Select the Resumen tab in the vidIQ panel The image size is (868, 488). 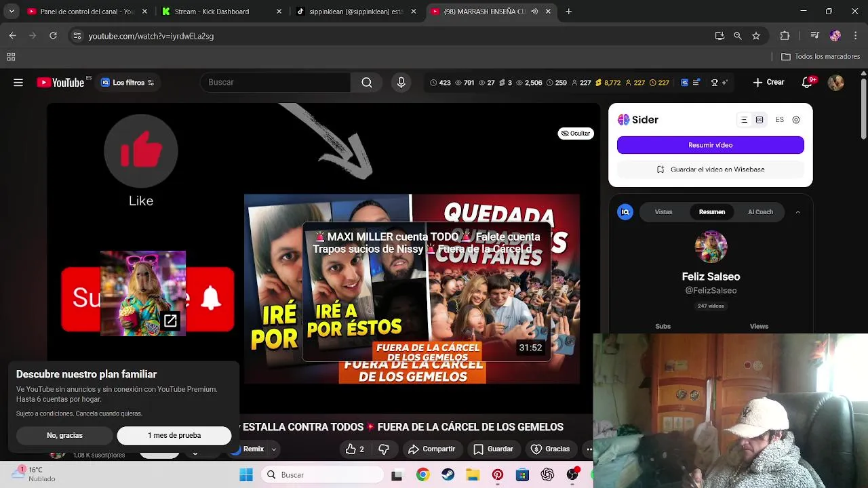(x=712, y=212)
